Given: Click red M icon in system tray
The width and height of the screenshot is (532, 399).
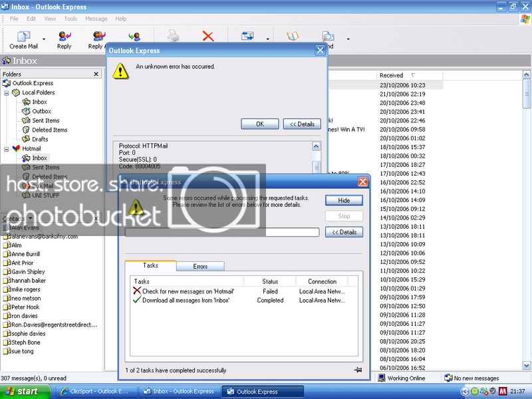Looking at the screenshot, I should click(503, 392).
